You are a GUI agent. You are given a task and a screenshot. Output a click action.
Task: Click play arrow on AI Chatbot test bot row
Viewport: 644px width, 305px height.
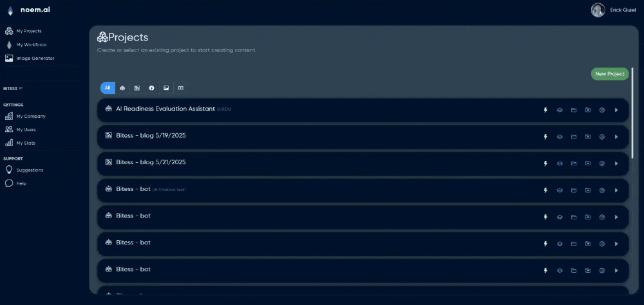(x=616, y=190)
